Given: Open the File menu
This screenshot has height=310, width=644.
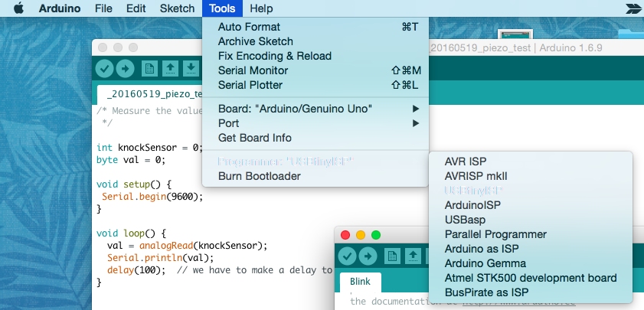Looking at the screenshot, I should point(103,8).
